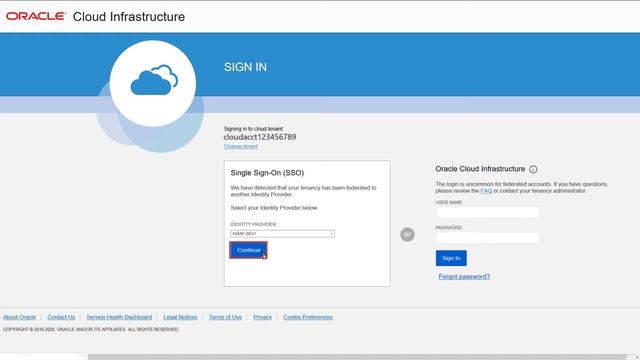
Task: Open the Cookie Preferences footer link
Action: tap(308, 317)
